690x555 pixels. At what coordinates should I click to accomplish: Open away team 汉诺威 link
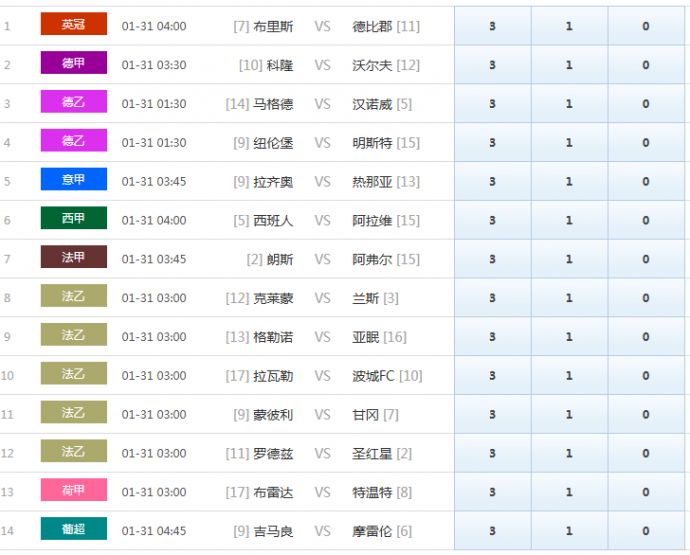coord(372,104)
